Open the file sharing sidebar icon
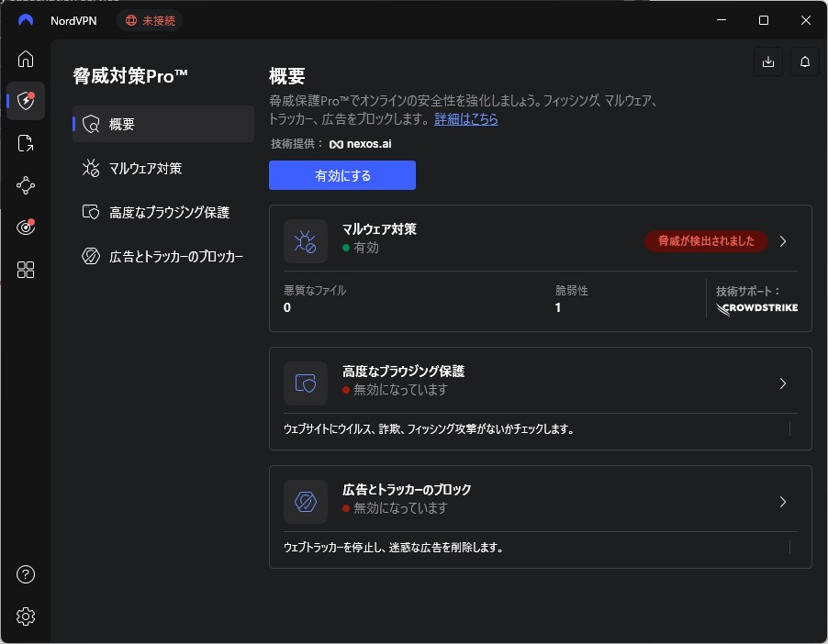The height and width of the screenshot is (644, 828). (x=26, y=143)
